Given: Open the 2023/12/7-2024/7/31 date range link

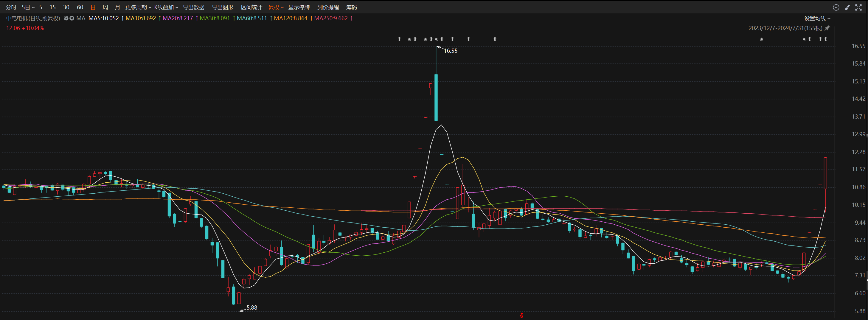Looking at the screenshot, I should pos(785,28).
